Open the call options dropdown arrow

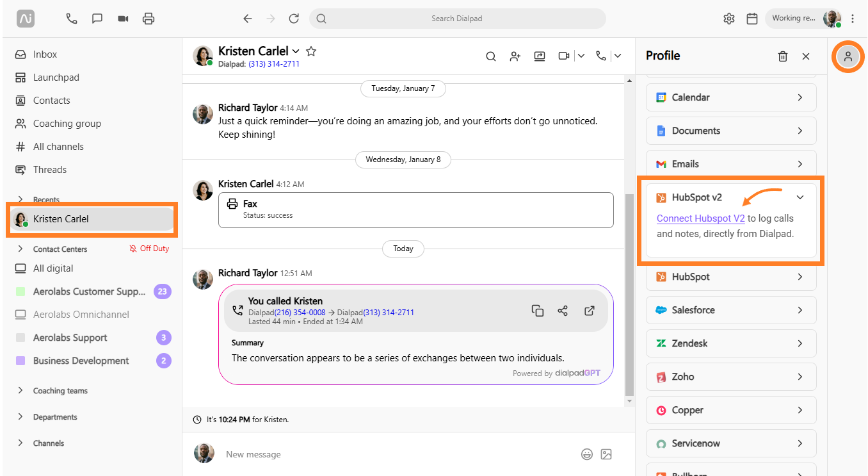coord(618,56)
